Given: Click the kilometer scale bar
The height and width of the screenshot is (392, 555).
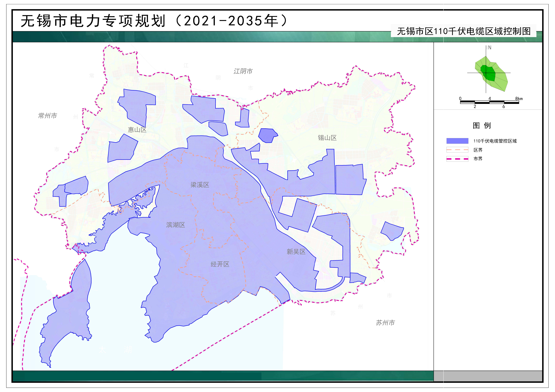Looking at the screenshot, I should (490, 102).
